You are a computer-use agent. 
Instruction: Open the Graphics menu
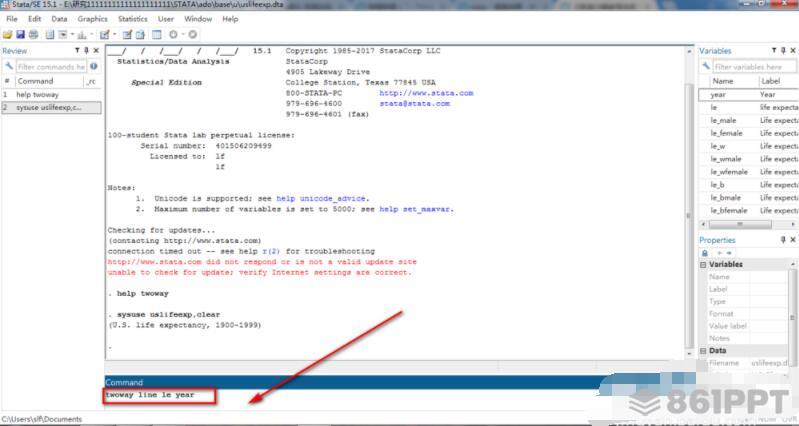click(92, 19)
